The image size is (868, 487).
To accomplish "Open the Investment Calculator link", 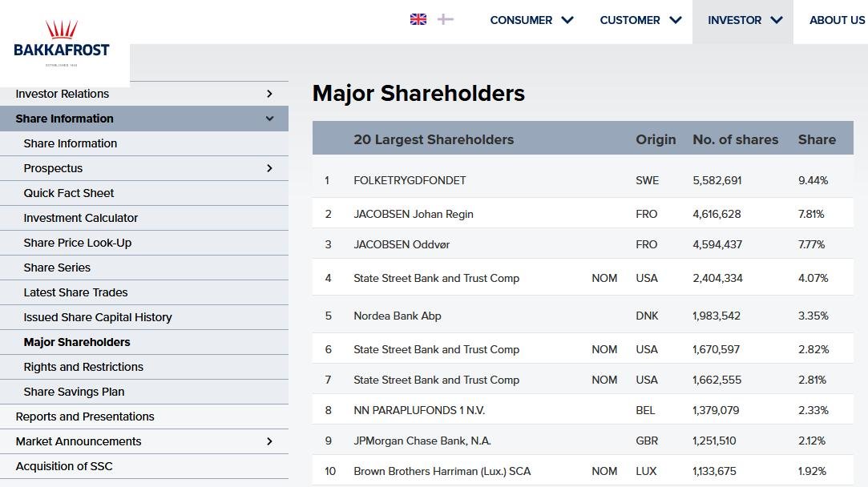I will (81, 218).
